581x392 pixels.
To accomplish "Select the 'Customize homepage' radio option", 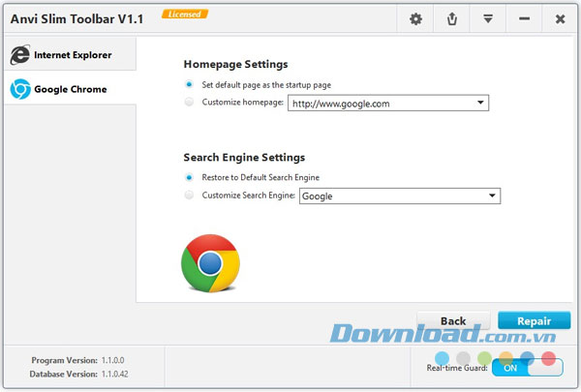I will coord(188,103).
